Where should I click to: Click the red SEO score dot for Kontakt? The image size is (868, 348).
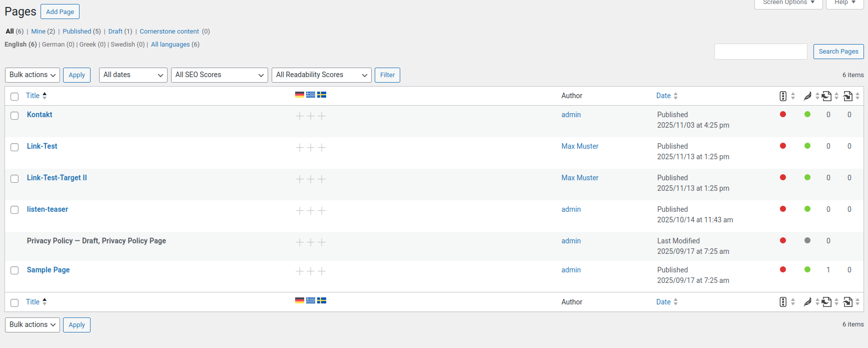[x=783, y=115]
